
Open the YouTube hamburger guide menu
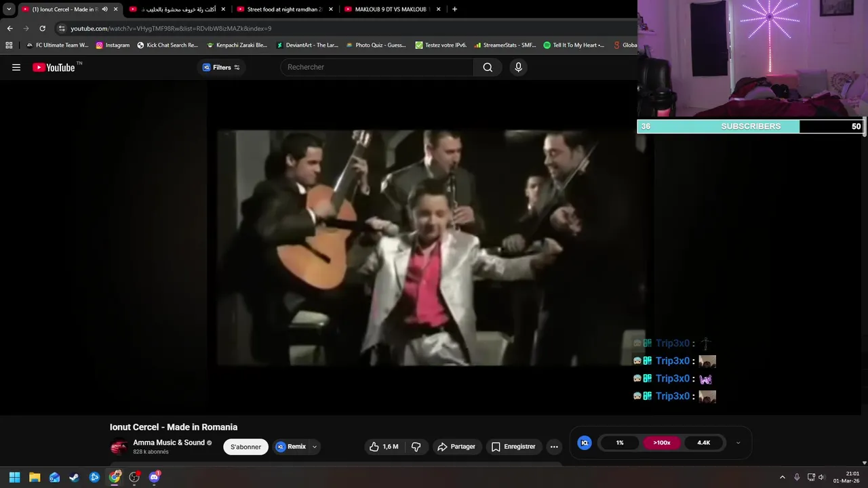[16, 67]
